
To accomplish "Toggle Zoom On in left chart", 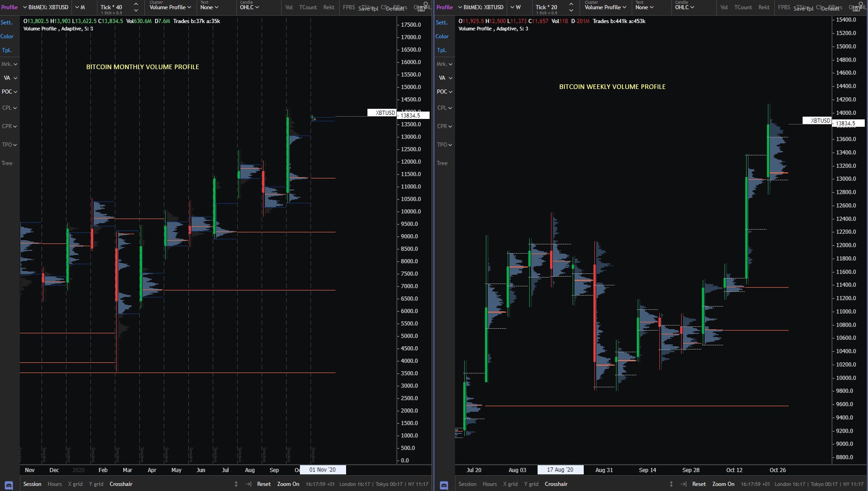I will (x=288, y=484).
